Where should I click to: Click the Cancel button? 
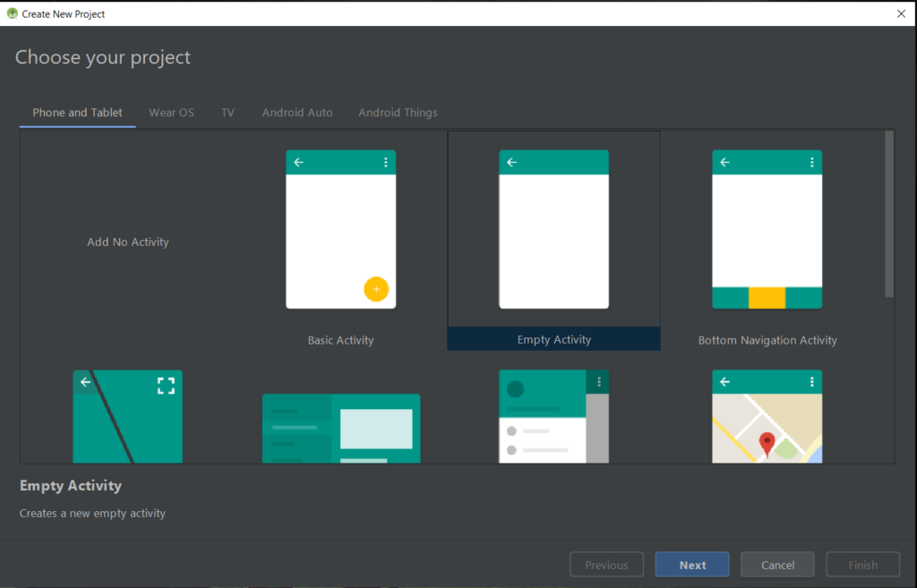click(777, 565)
